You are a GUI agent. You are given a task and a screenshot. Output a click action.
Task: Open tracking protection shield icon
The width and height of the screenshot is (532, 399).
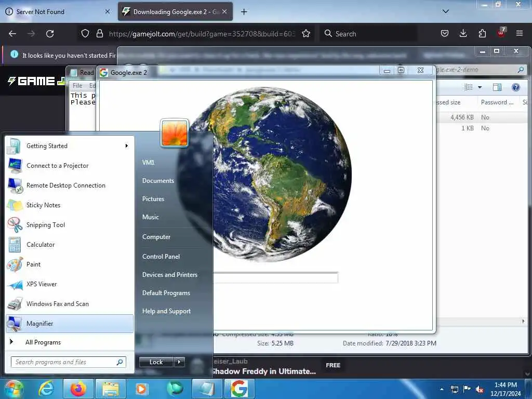pos(85,34)
